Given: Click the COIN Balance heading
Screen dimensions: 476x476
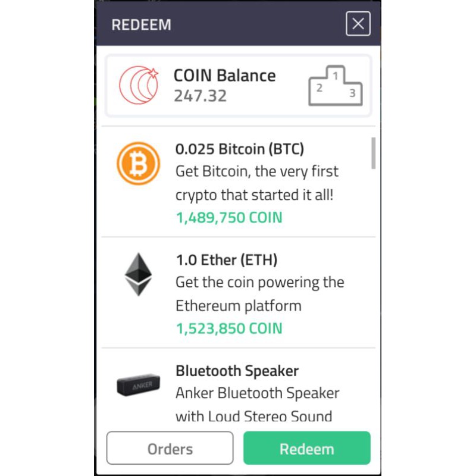Looking at the screenshot, I should click(225, 76).
